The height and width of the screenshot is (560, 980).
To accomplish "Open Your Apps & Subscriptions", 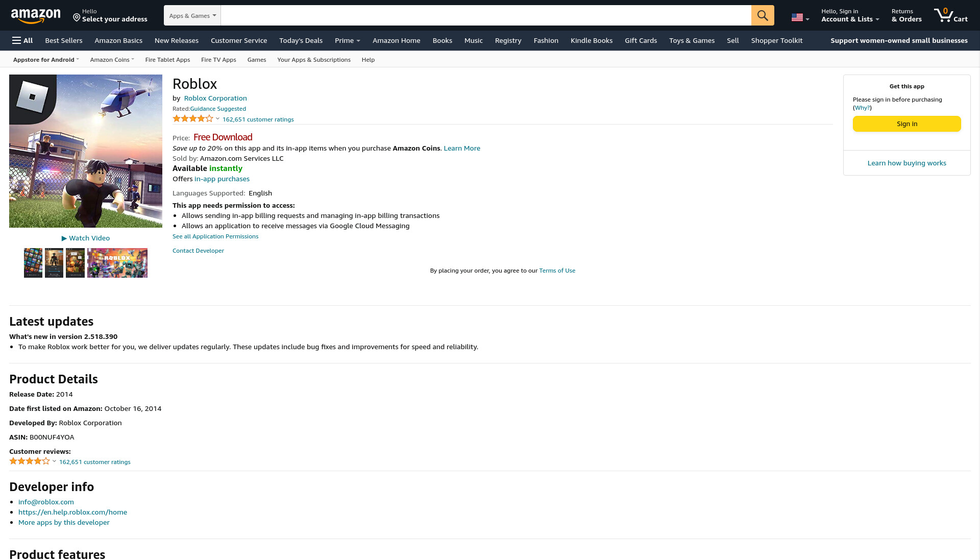I will pyautogui.click(x=314, y=60).
